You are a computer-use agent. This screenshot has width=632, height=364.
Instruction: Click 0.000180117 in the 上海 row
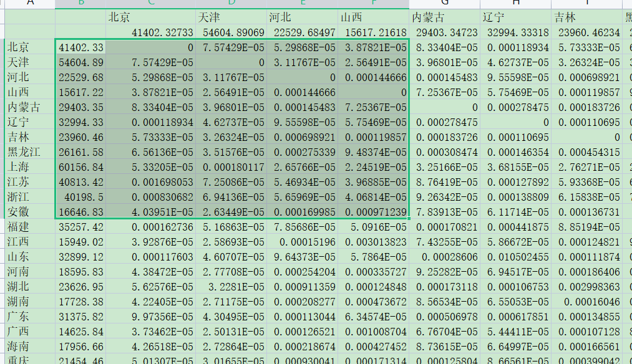(231, 166)
